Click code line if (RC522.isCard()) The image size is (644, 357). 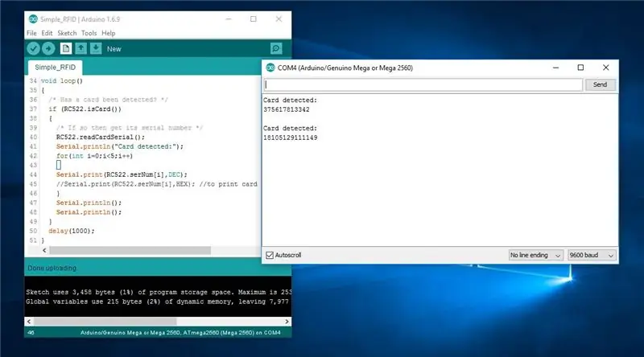[x=85, y=109]
